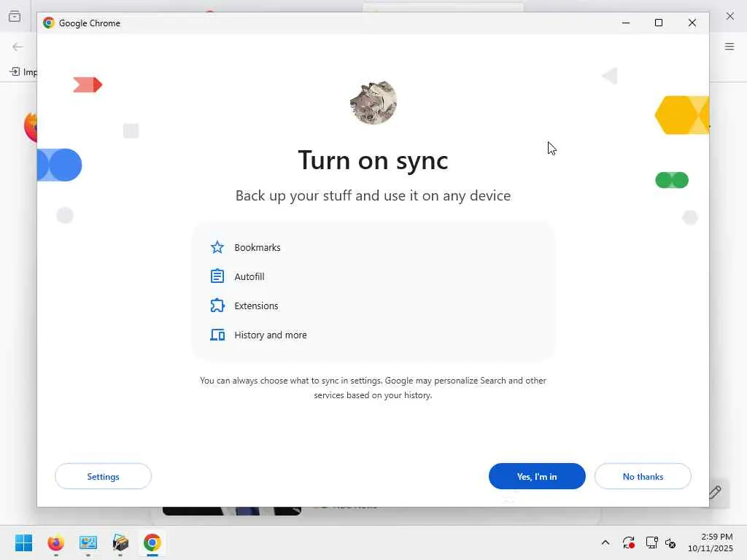Click the Chrome taskbar icon
Image resolution: width=747 pixels, height=560 pixels.
pyautogui.click(x=152, y=542)
